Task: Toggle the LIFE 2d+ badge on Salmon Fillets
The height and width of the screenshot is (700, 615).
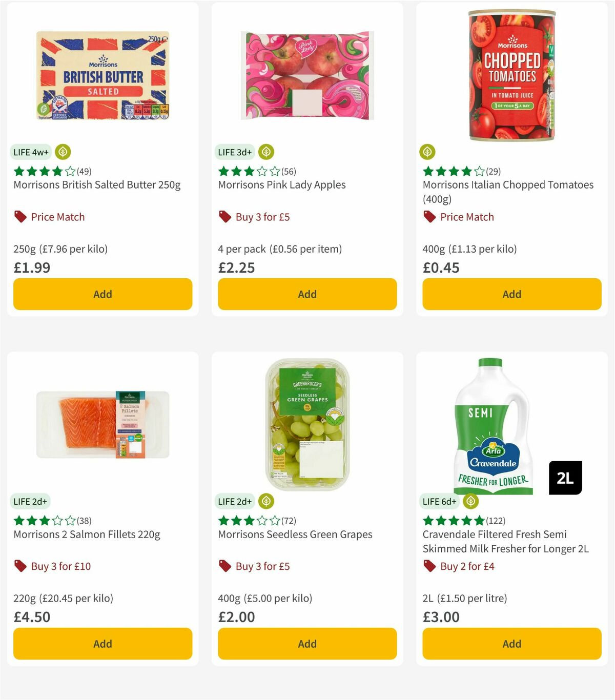Action: pyautogui.click(x=31, y=501)
